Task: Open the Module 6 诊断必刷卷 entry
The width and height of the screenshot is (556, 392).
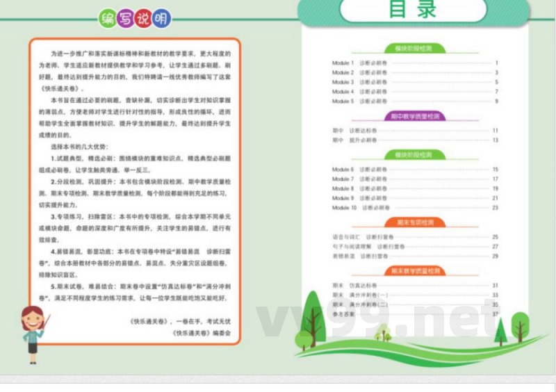Action: coord(415,169)
